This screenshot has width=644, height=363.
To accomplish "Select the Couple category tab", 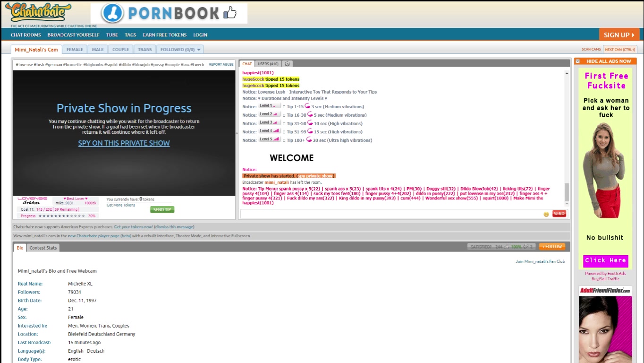I will point(120,50).
